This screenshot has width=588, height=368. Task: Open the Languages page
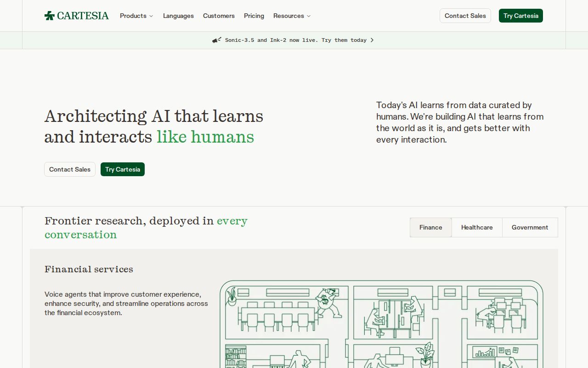[178, 16]
